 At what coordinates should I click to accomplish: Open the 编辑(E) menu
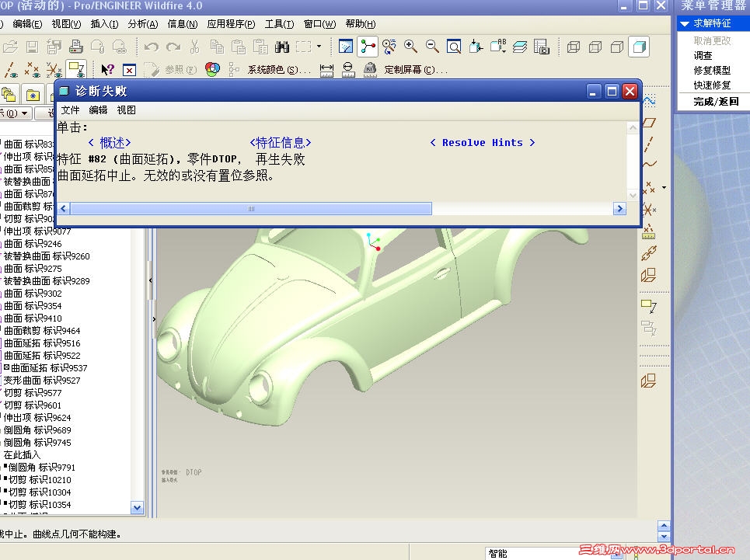tap(27, 24)
